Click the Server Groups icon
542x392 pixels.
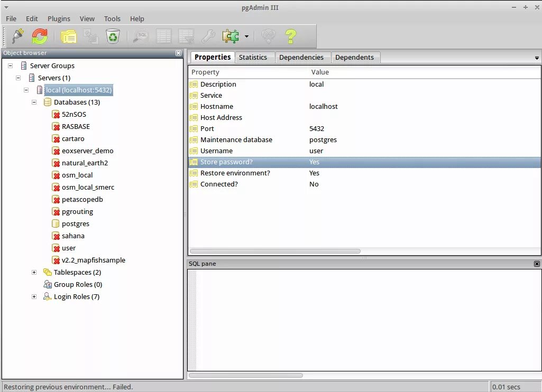24,66
